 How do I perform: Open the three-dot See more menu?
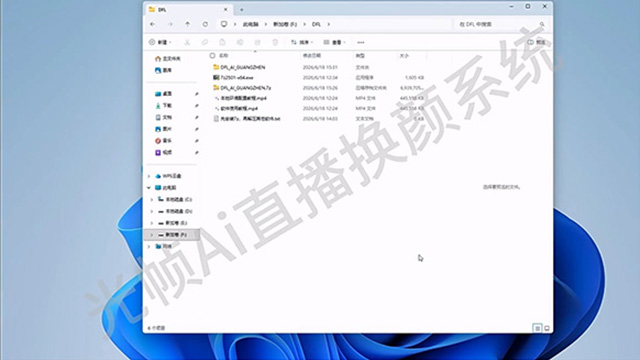[360, 42]
